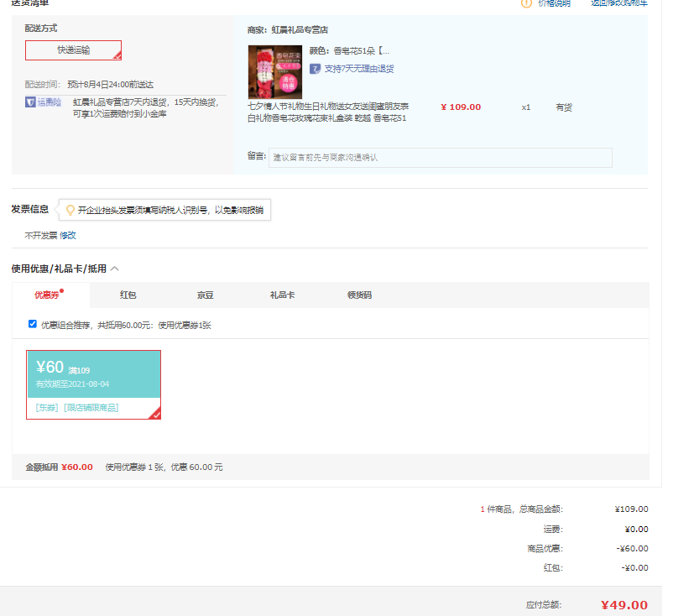This screenshot has height=616, width=673.
Task: Click 修改 link next to 不开发票
Action: pos(67,236)
